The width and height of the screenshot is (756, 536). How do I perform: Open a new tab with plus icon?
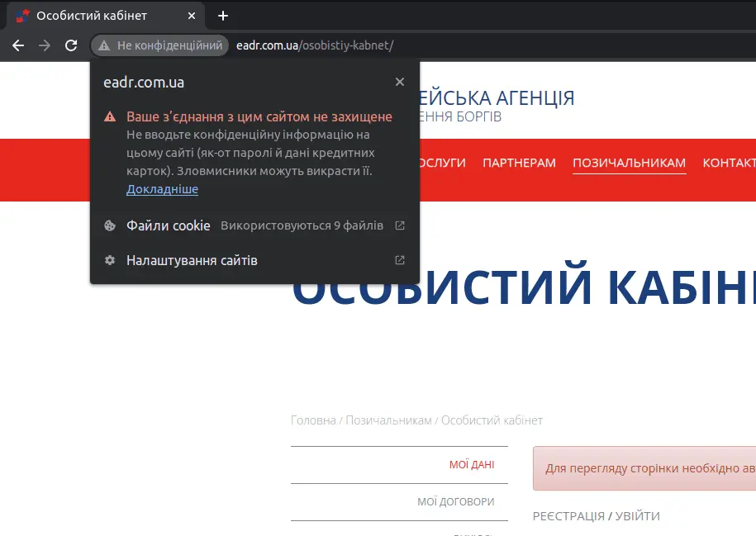tap(223, 16)
